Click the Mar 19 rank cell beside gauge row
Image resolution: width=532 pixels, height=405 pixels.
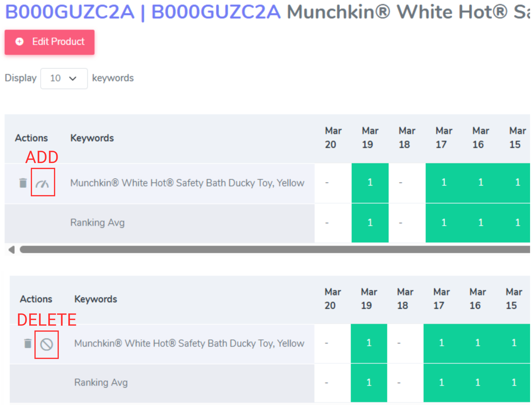[x=370, y=183]
